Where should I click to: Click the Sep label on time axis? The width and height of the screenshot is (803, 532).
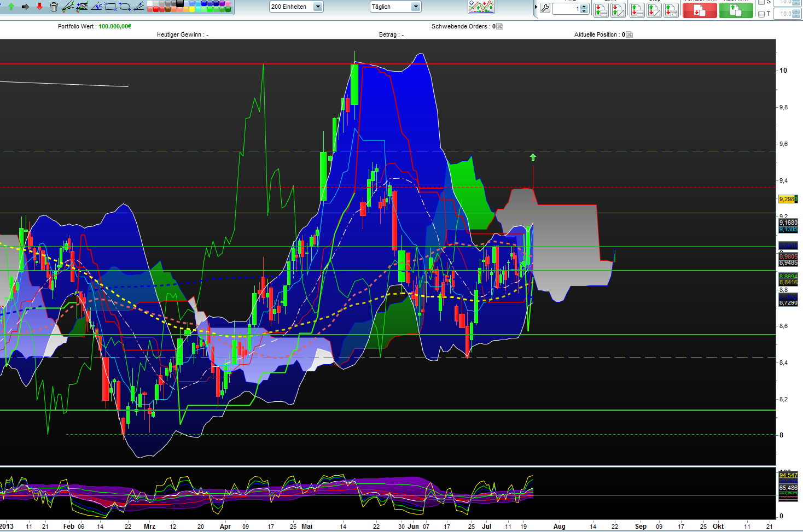coord(641,527)
